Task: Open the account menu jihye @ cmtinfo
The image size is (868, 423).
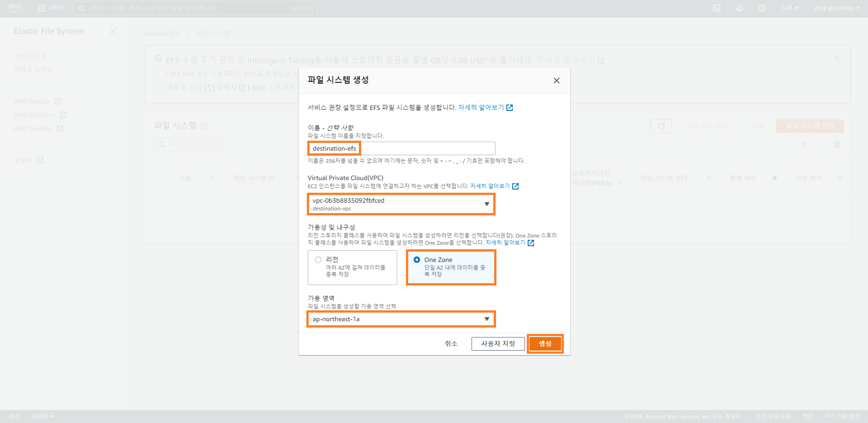Action: point(837,8)
